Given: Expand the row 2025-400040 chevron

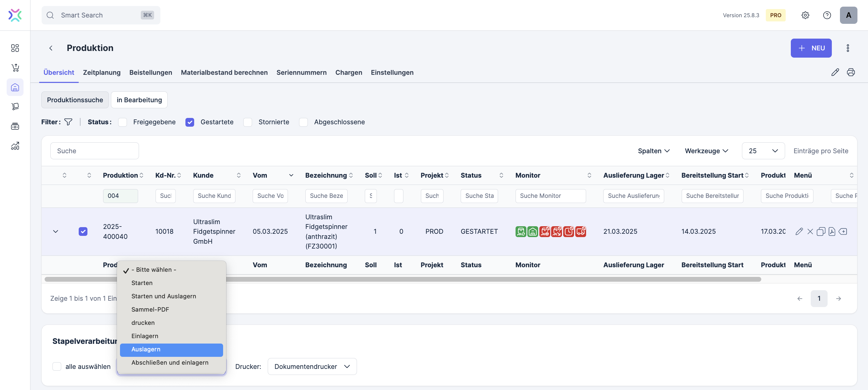Looking at the screenshot, I should [x=55, y=231].
